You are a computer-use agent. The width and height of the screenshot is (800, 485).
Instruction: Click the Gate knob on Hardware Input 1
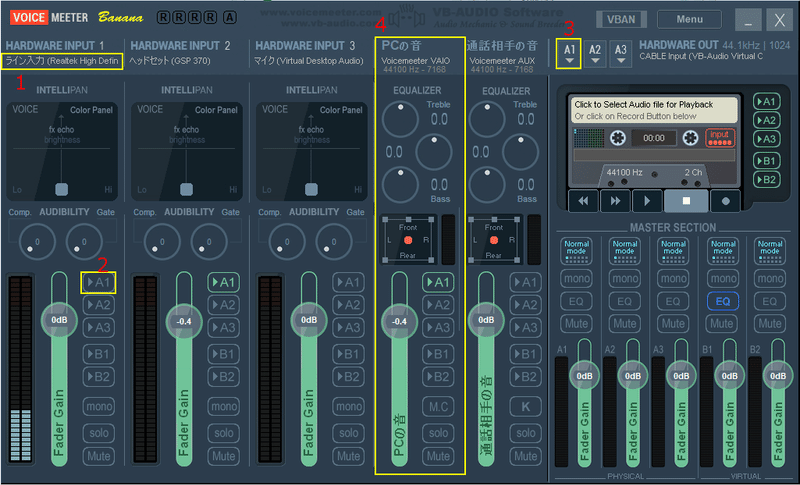pos(84,242)
